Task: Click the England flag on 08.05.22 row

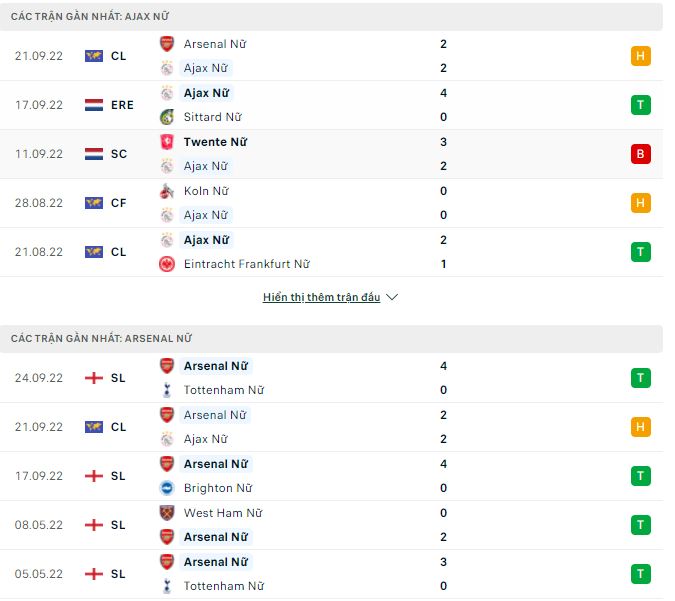Action: (x=94, y=525)
